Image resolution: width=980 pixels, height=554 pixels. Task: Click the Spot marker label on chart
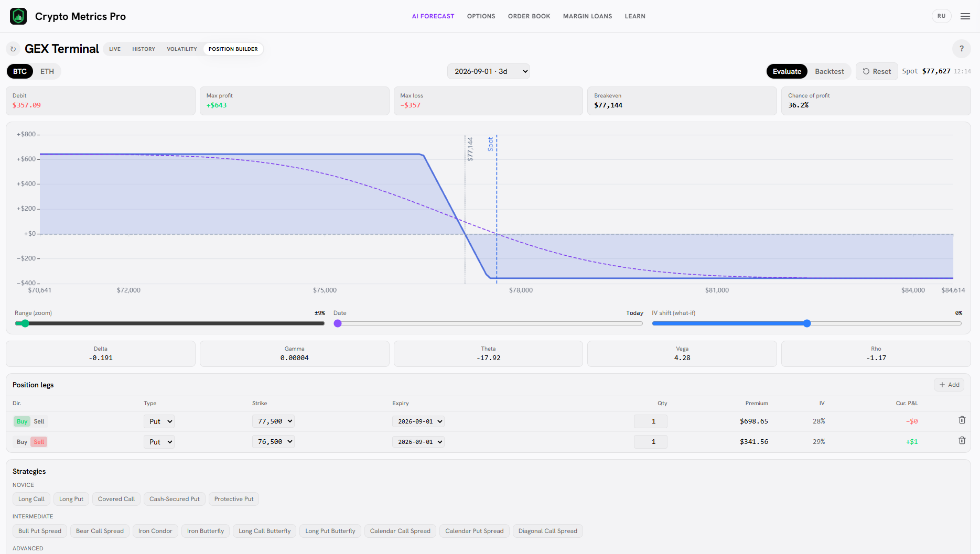[491, 144]
